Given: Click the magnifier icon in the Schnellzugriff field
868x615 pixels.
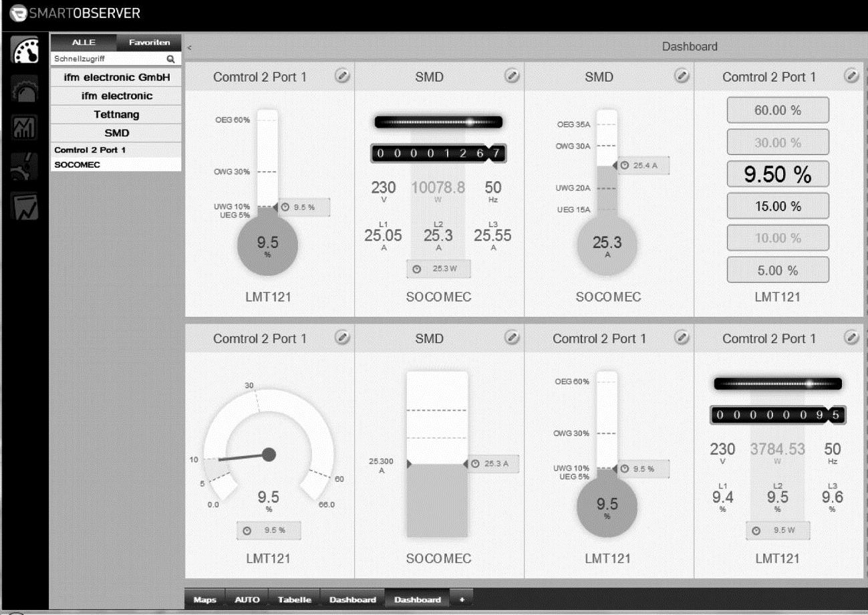Looking at the screenshot, I should (x=170, y=59).
